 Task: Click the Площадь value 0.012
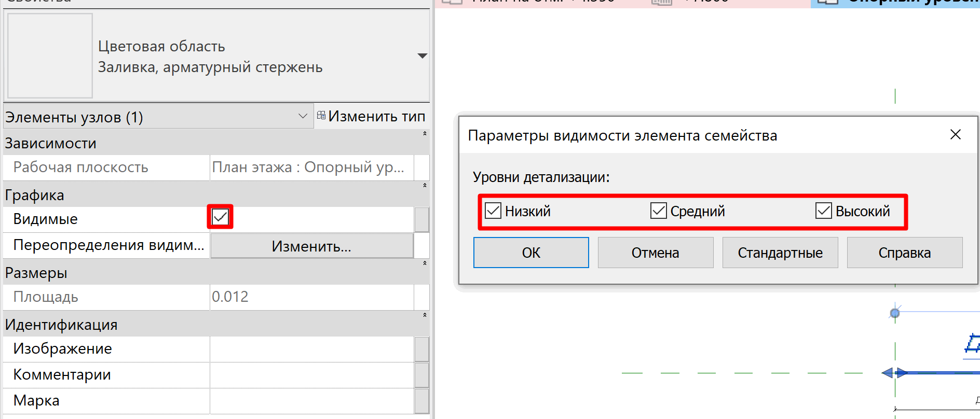(x=230, y=297)
